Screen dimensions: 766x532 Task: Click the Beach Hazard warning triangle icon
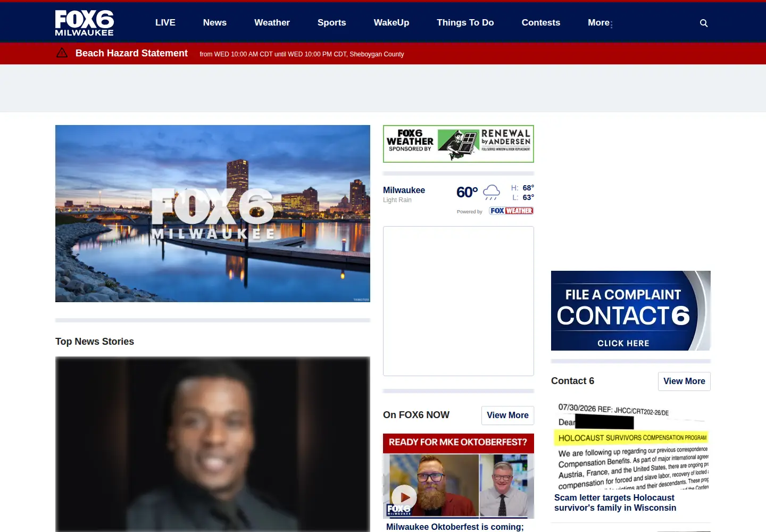pyautogui.click(x=62, y=53)
